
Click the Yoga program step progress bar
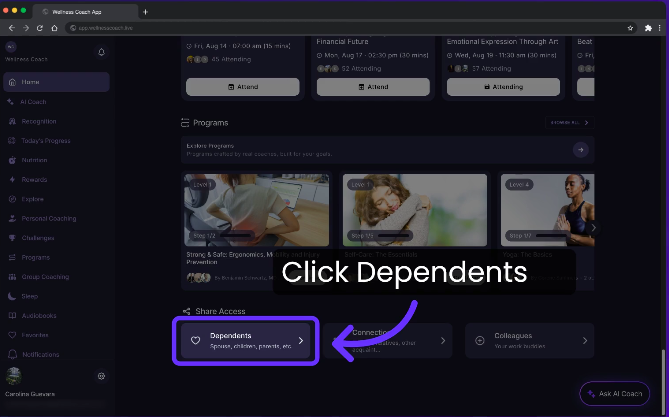(x=552, y=236)
